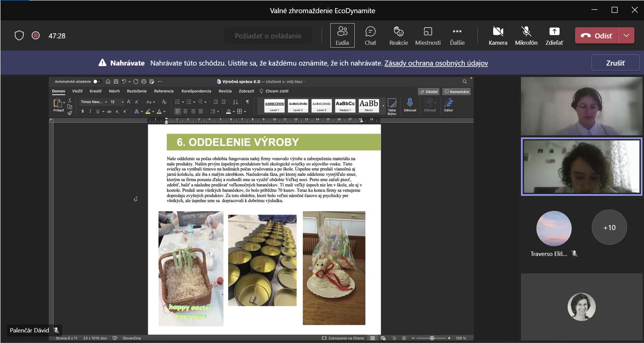Screen dimensions: 644x343
Task: Switch to the Kresliť ribbon tab
Action: 95,91
